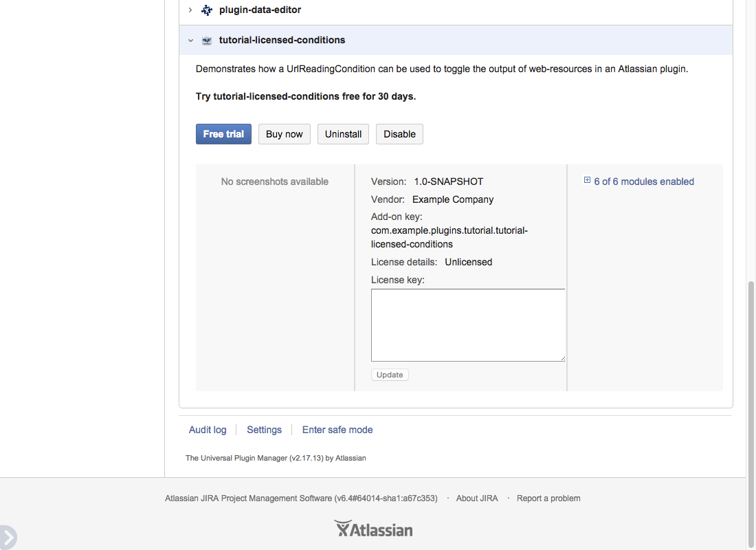Viewport: 756px width, 550px height.
Task: Click the Update license button
Action: (x=390, y=375)
